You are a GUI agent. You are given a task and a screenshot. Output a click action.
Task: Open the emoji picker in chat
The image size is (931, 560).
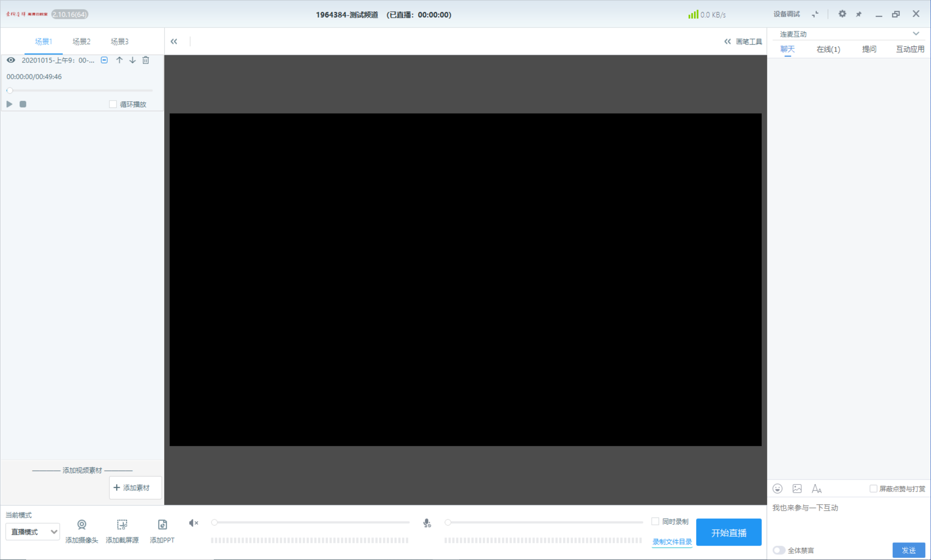777,489
